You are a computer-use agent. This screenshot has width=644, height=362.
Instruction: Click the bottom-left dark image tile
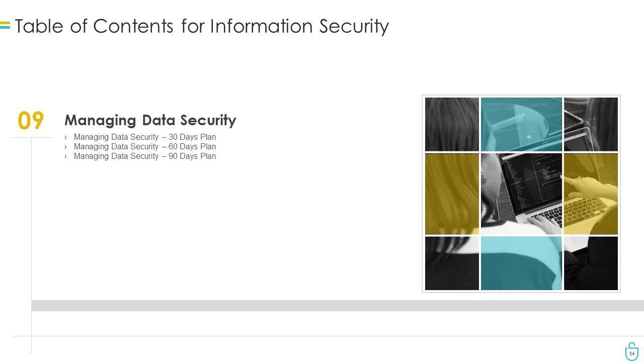coord(452,263)
